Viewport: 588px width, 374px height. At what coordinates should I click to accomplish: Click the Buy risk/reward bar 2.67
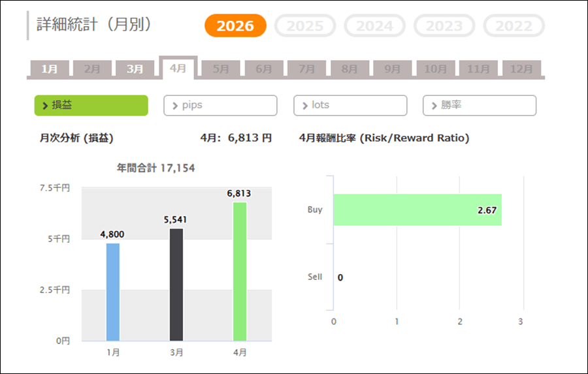[x=417, y=210]
